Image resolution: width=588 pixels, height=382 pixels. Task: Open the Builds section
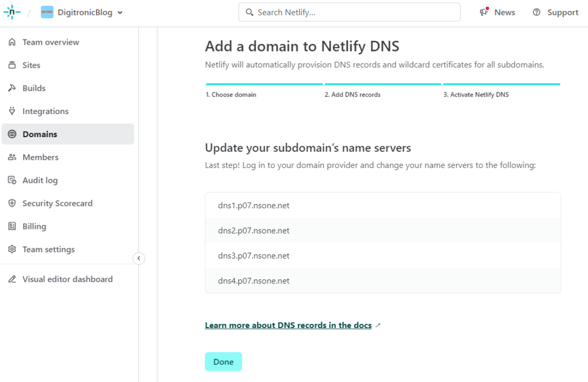click(x=34, y=88)
